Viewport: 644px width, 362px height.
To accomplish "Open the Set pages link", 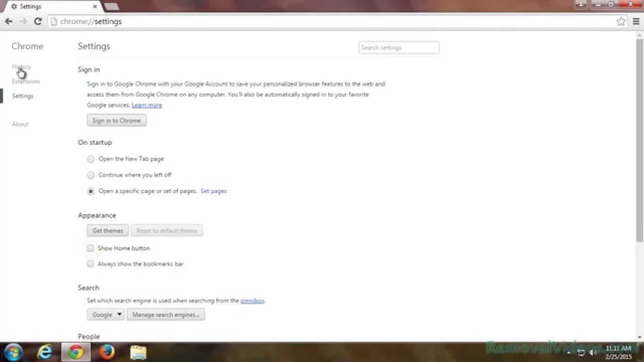I will [213, 191].
